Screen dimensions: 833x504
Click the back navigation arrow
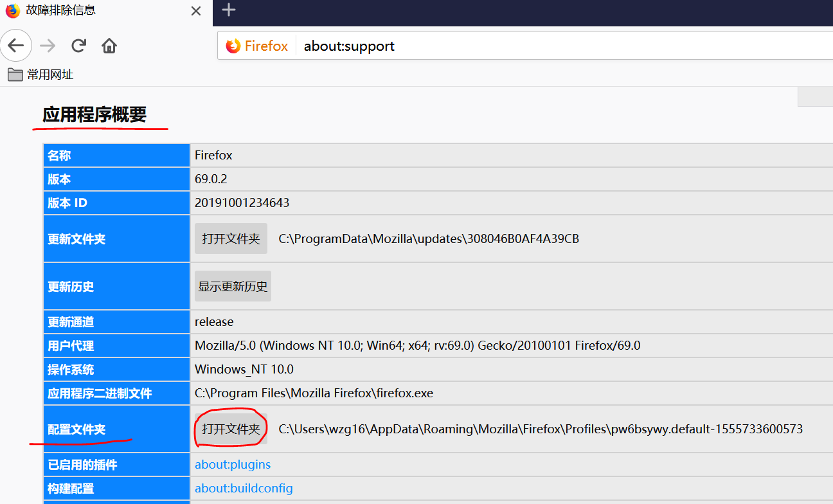tap(16, 46)
